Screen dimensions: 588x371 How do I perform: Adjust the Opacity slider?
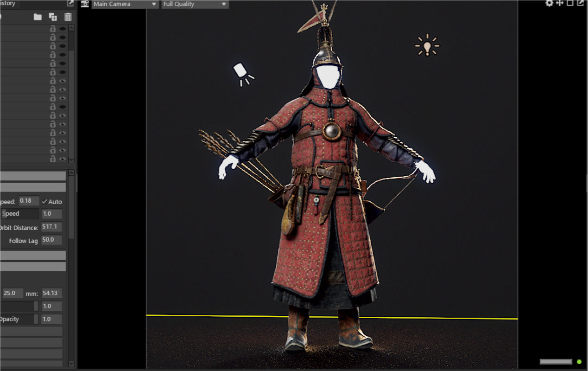pyautogui.click(x=19, y=319)
